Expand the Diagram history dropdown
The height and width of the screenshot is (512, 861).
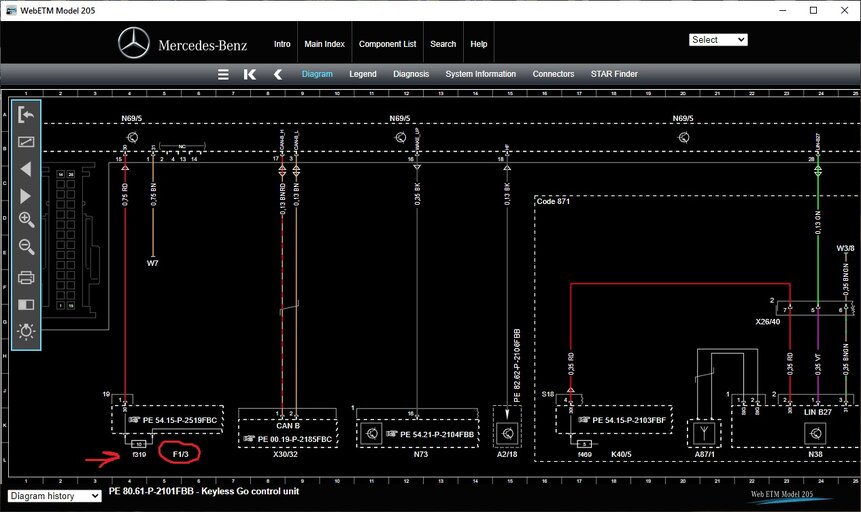pos(54,496)
